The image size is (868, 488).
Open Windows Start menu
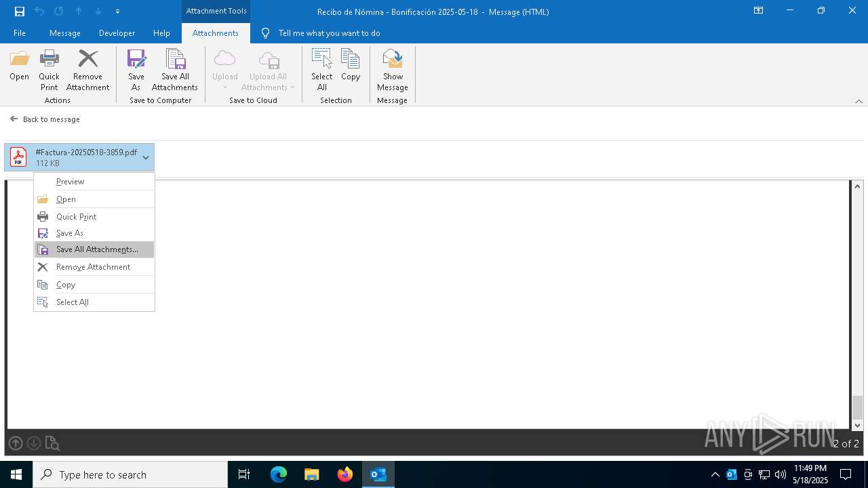[16, 474]
